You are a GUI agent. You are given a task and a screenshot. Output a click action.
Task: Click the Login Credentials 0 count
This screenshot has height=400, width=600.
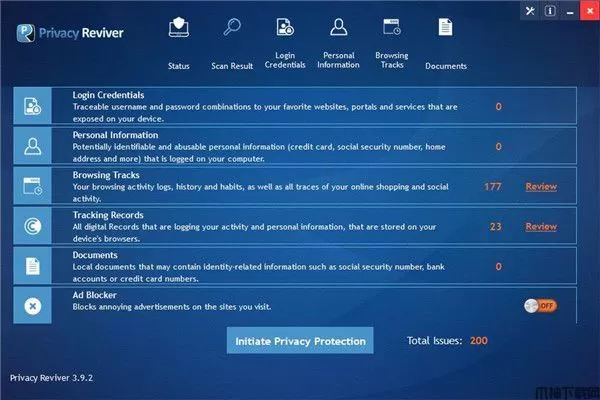pos(498,107)
